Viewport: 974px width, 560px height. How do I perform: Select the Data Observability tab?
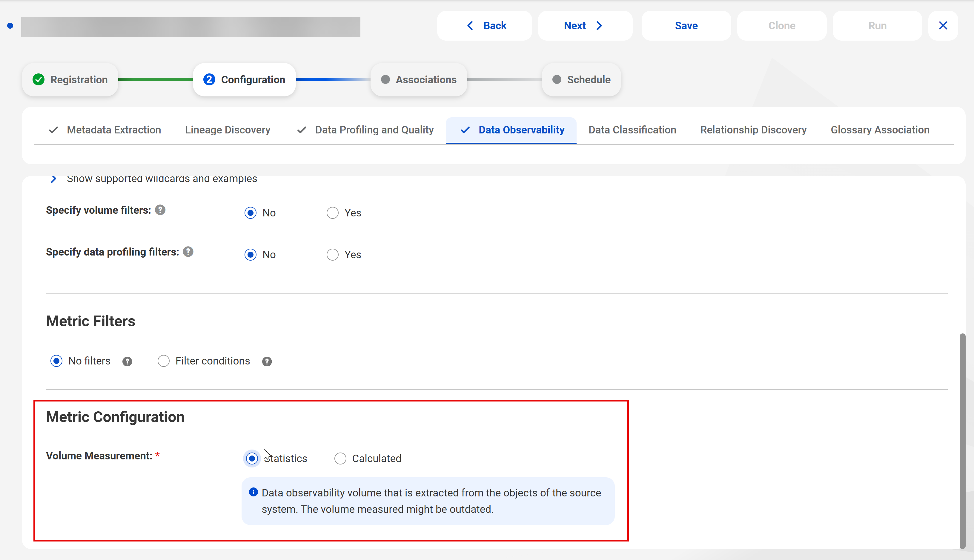[x=511, y=130]
